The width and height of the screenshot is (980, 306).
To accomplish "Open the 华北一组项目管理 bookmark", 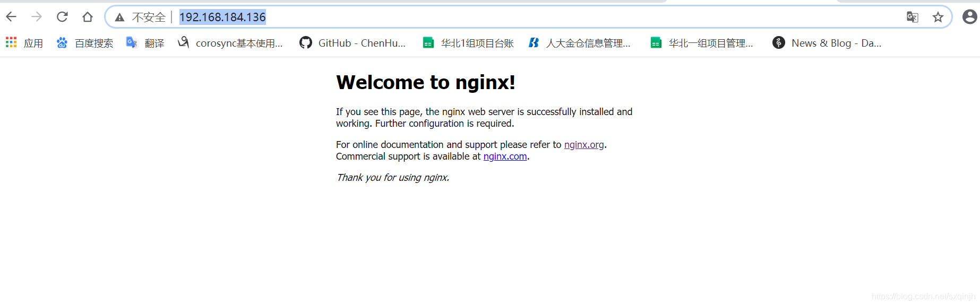I will tap(701, 43).
